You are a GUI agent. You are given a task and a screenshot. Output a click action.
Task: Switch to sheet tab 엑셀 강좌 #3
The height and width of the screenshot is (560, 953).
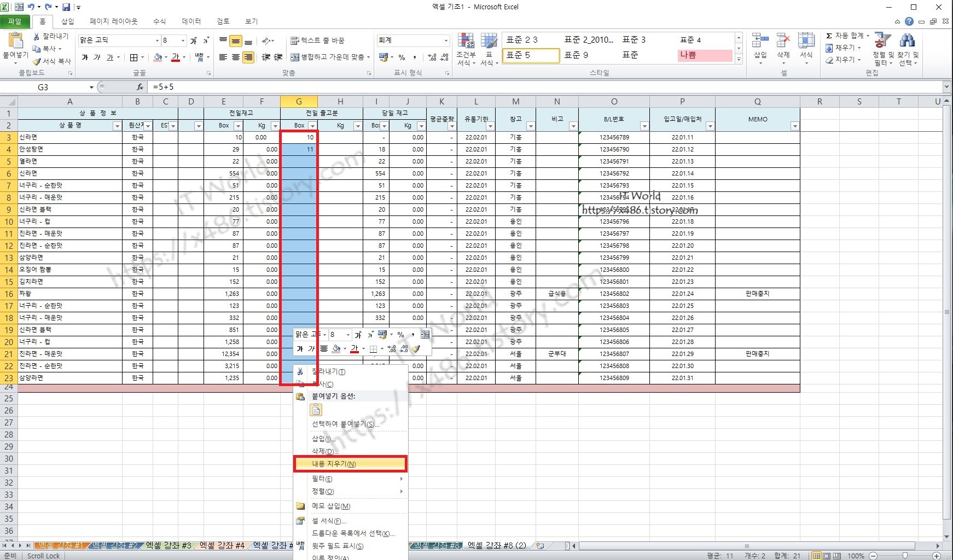(168, 545)
